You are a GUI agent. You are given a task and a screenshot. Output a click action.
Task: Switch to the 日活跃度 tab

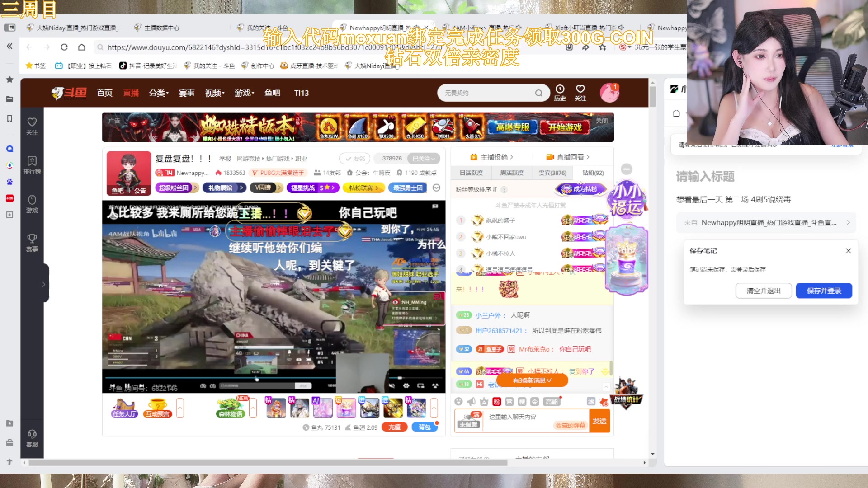click(471, 173)
